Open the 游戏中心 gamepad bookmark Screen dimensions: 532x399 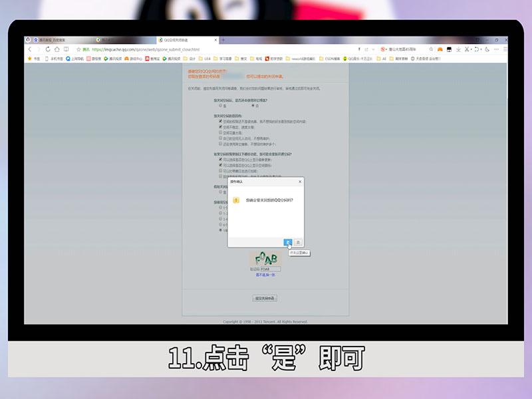(134, 59)
